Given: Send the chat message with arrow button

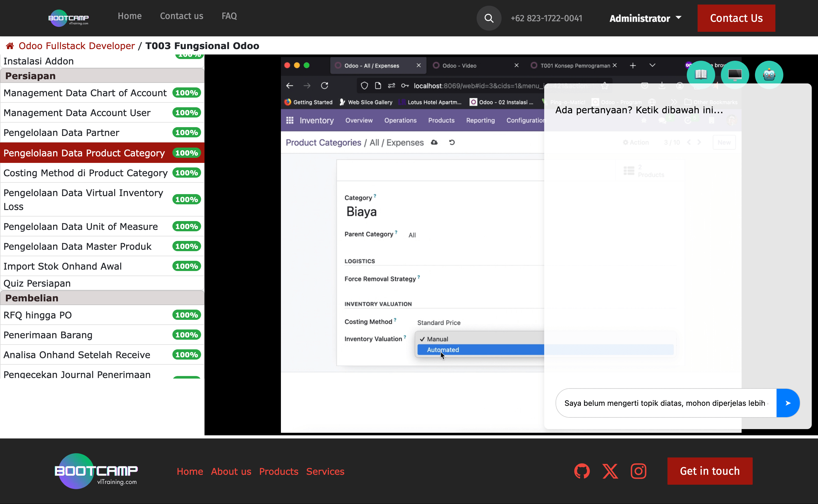Looking at the screenshot, I should click(788, 403).
